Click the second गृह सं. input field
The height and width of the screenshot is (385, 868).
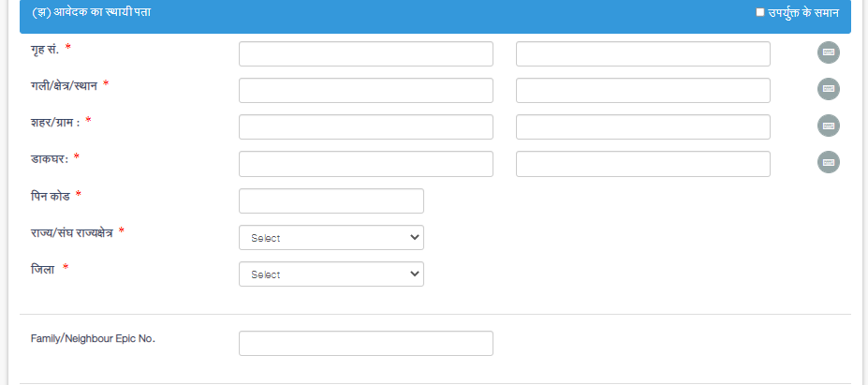coord(642,53)
